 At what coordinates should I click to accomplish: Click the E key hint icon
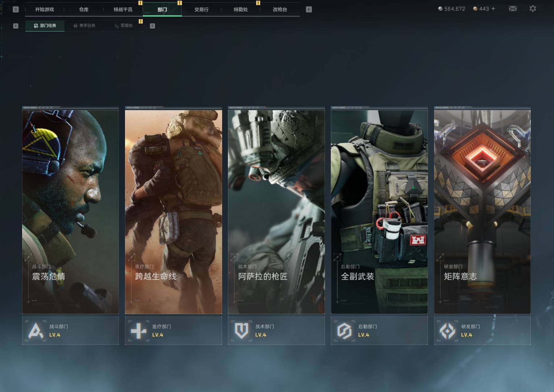pos(309,9)
